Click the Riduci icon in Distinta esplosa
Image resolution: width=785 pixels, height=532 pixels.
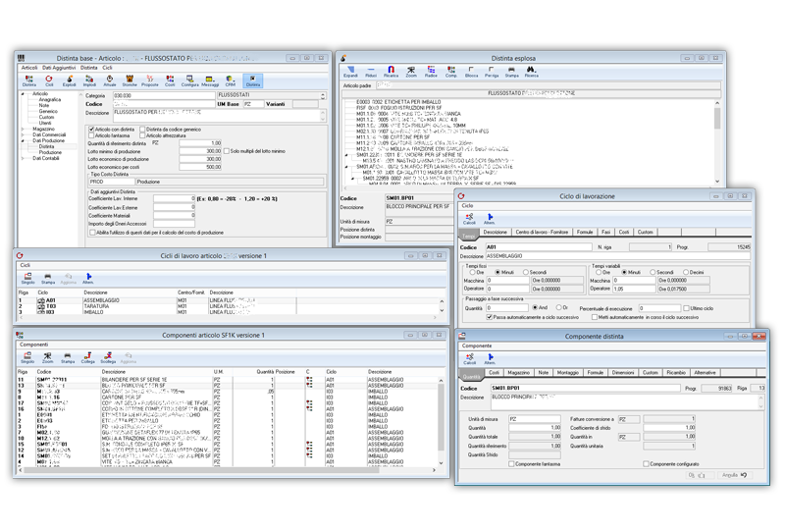pyautogui.click(x=371, y=72)
